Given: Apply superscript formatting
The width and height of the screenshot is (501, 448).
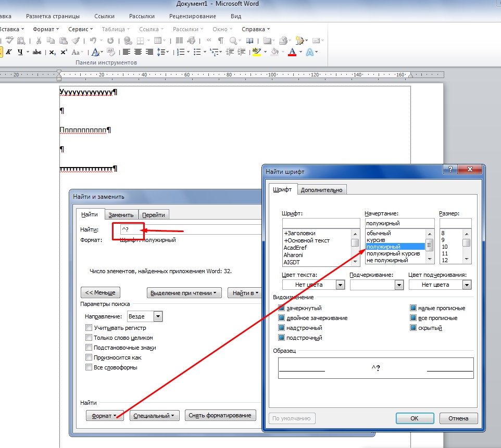Looking at the screenshot, I should point(64,52).
